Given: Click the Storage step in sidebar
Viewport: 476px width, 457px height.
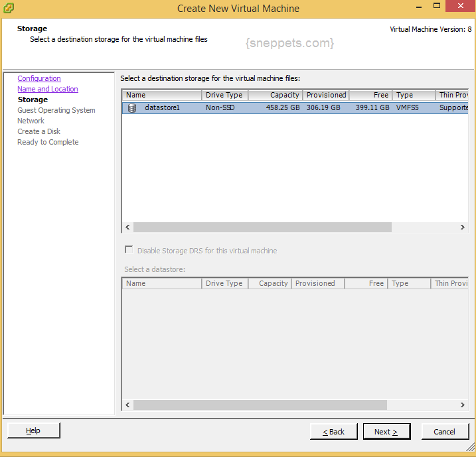Looking at the screenshot, I should (x=33, y=99).
